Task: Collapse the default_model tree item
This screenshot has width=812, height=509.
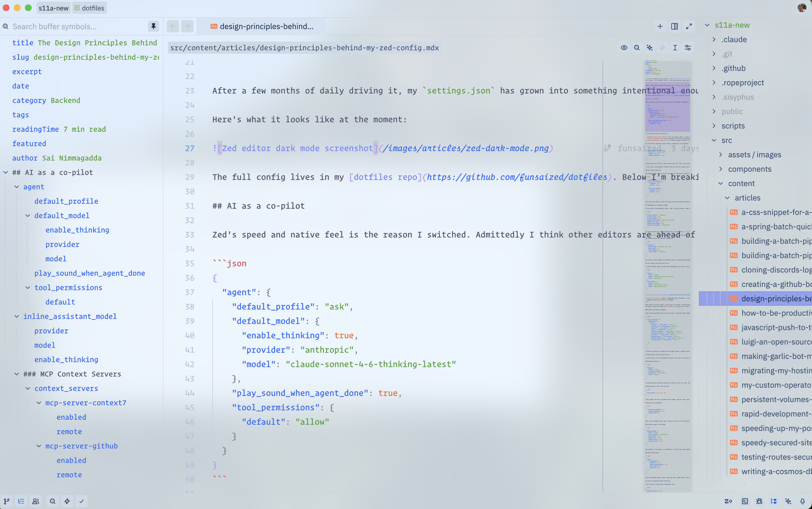Action: pos(28,215)
